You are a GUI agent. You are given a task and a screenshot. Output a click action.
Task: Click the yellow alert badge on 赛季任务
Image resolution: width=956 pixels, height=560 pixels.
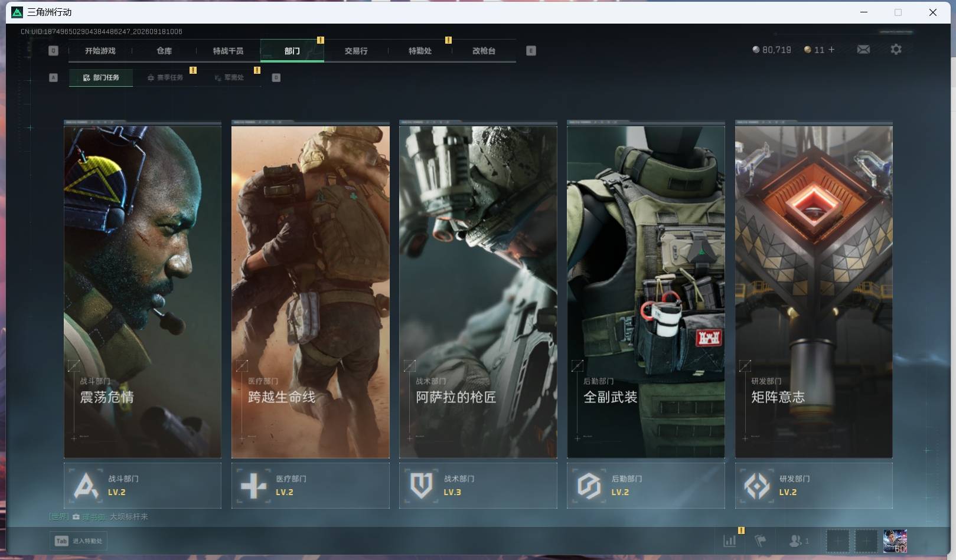pyautogui.click(x=192, y=70)
